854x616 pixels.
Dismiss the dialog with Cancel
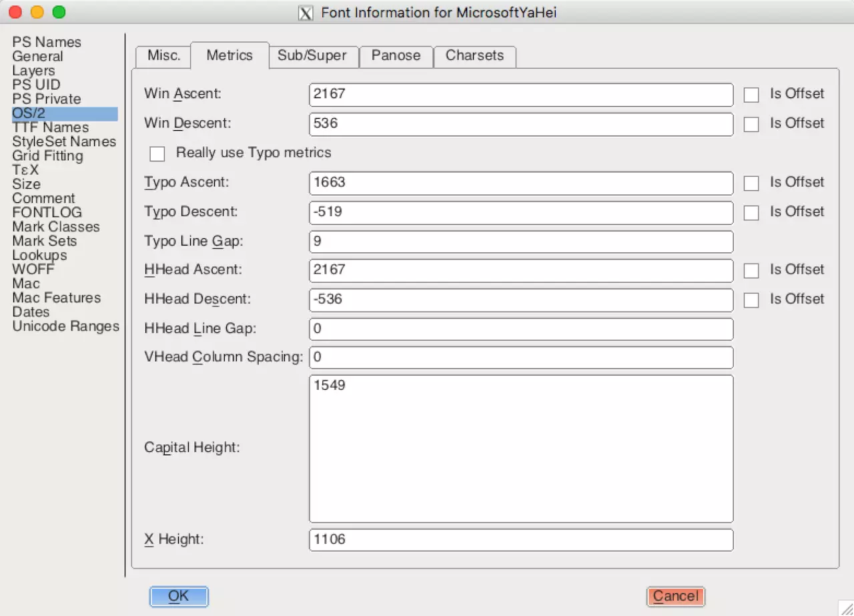point(676,596)
